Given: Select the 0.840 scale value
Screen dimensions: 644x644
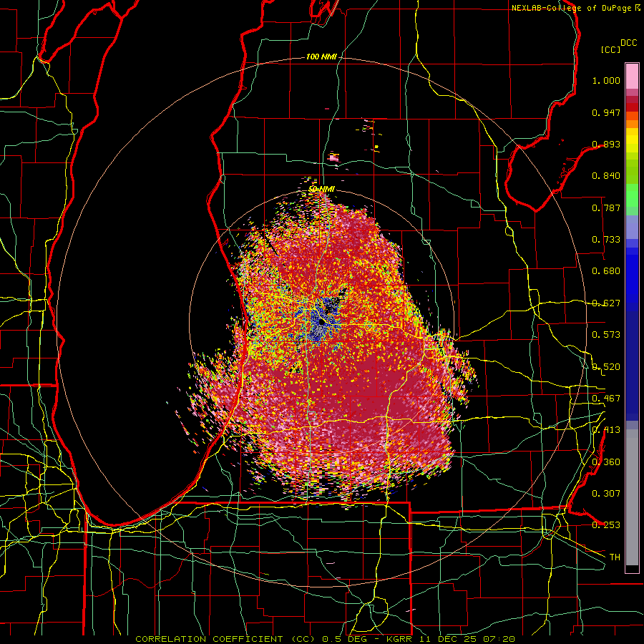Looking at the screenshot, I should click(606, 176).
